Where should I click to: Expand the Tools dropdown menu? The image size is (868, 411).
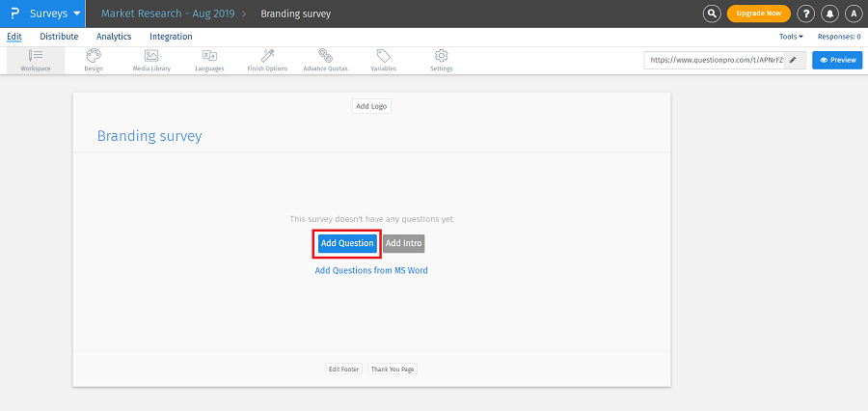tap(791, 37)
